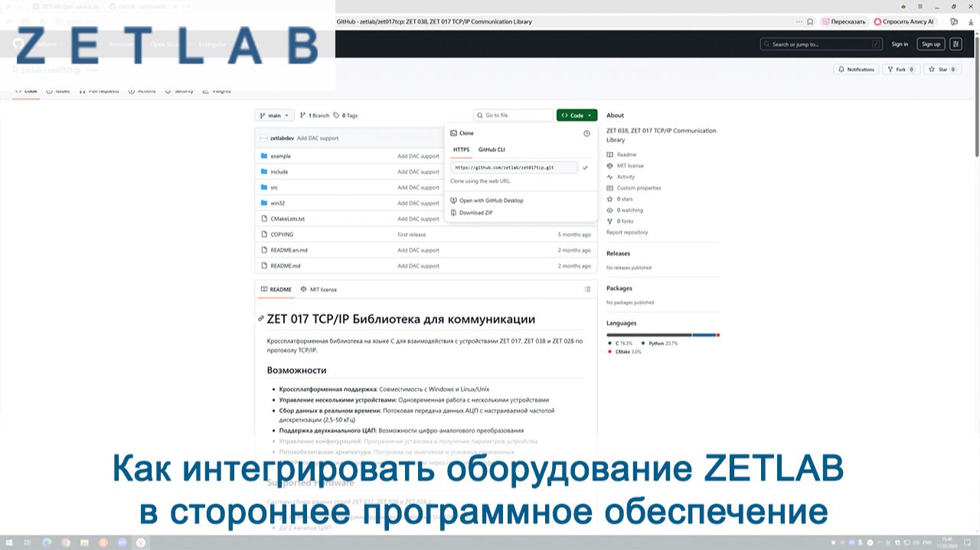Viewport: 980px width, 550px height.
Task: Switch to the HTTPS clone tab
Action: 462,150
